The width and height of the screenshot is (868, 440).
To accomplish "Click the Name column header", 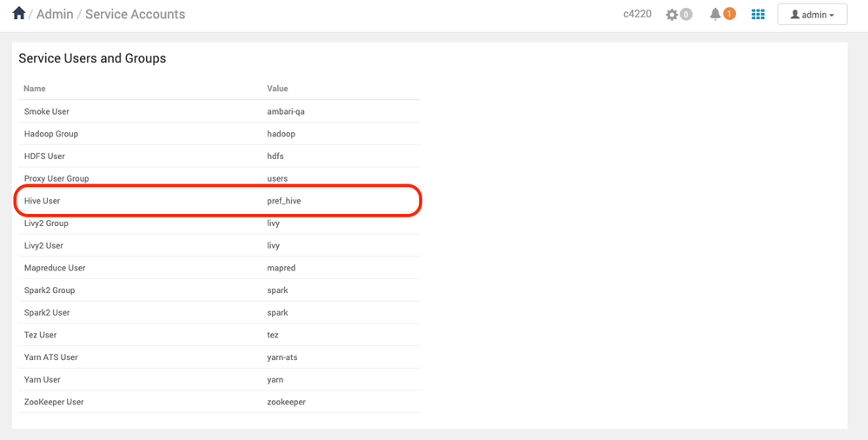I will pos(35,89).
